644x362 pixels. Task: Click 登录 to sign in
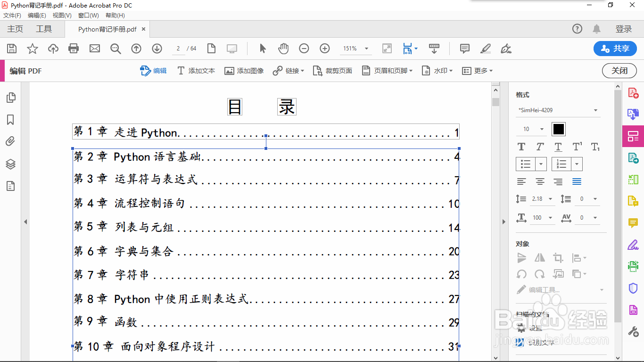[623, 29]
